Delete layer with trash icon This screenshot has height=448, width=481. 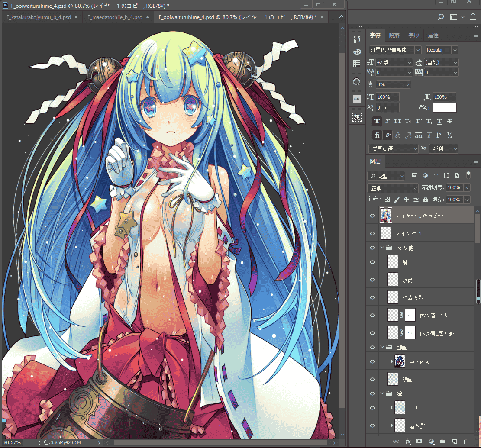[466, 441]
